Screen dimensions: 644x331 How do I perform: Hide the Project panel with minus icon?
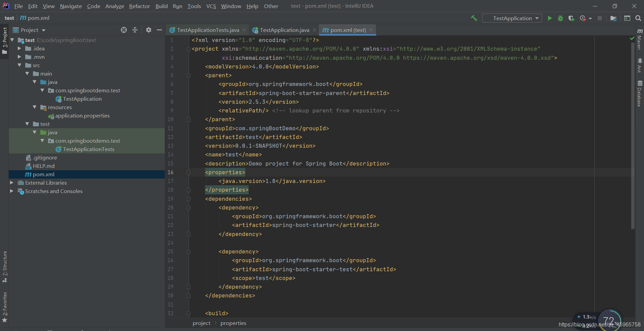click(159, 30)
